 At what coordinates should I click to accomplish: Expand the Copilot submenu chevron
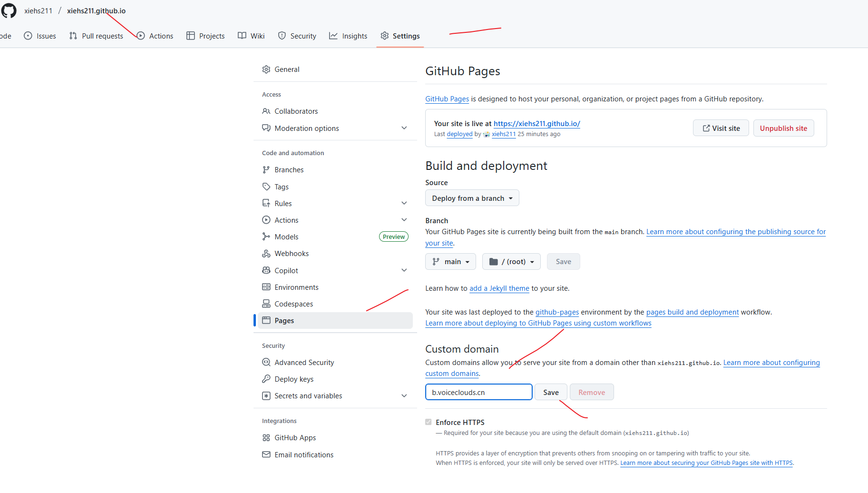[x=404, y=270]
